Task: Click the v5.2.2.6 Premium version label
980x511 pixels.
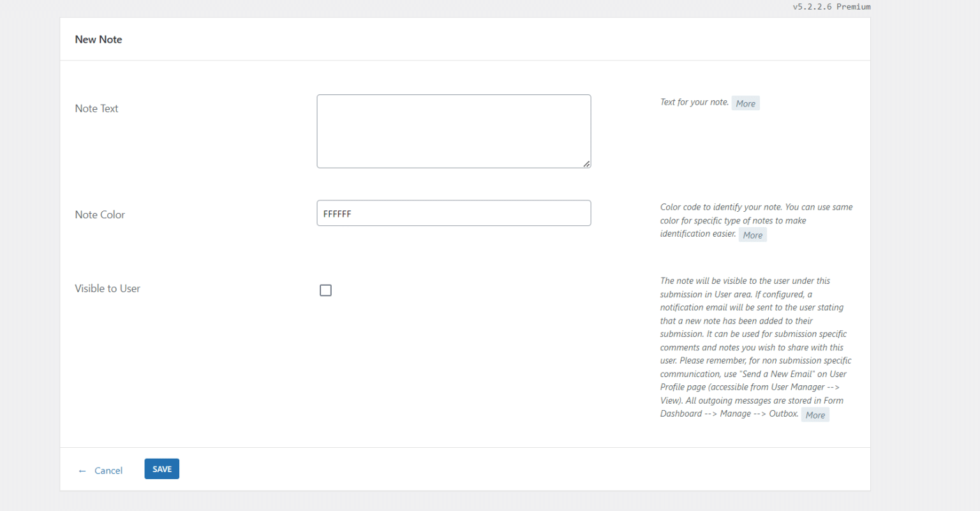Action: 831,6
